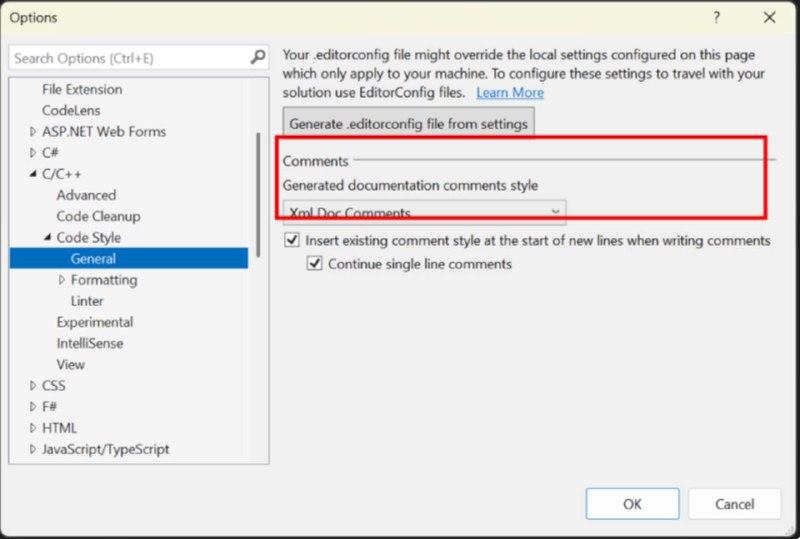Expand the CSS tree node

[x=33, y=385]
